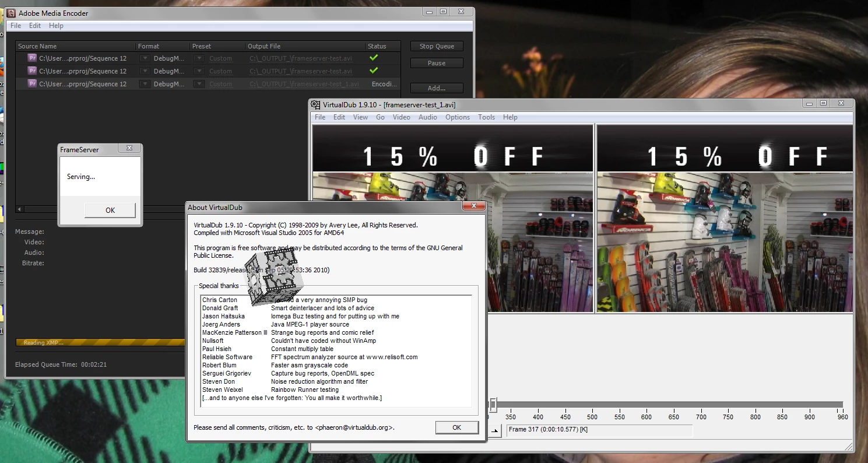Viewport: 868px width, 463px height.
Task: Click left arrow of the queue horizontal scrollbar
Action: [x=19, y=209]
